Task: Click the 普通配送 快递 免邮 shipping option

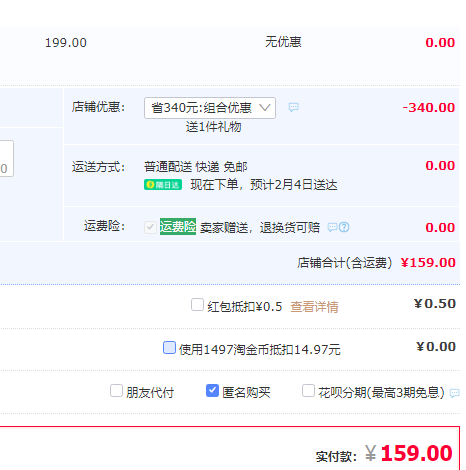Action: (x=196, y=167)
